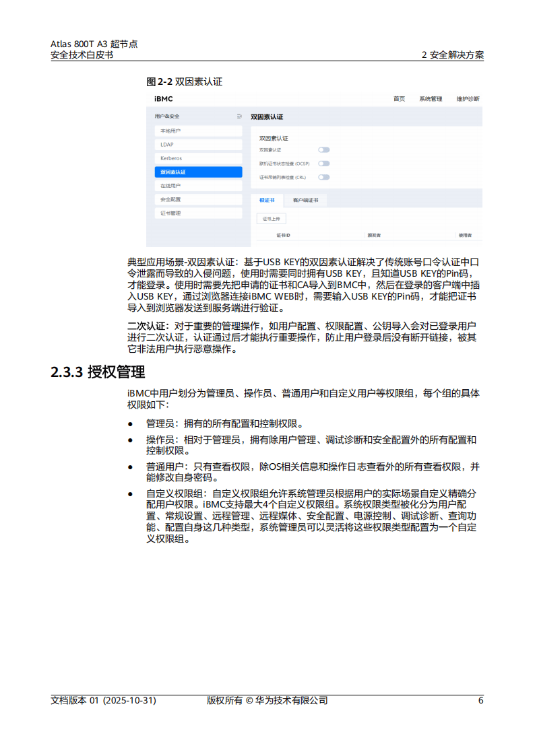The height and width of the screenshot is (756, 535).
Task: Enable 联机证书状态检查 (OCSP) switch
Action: tap(323, 163)
